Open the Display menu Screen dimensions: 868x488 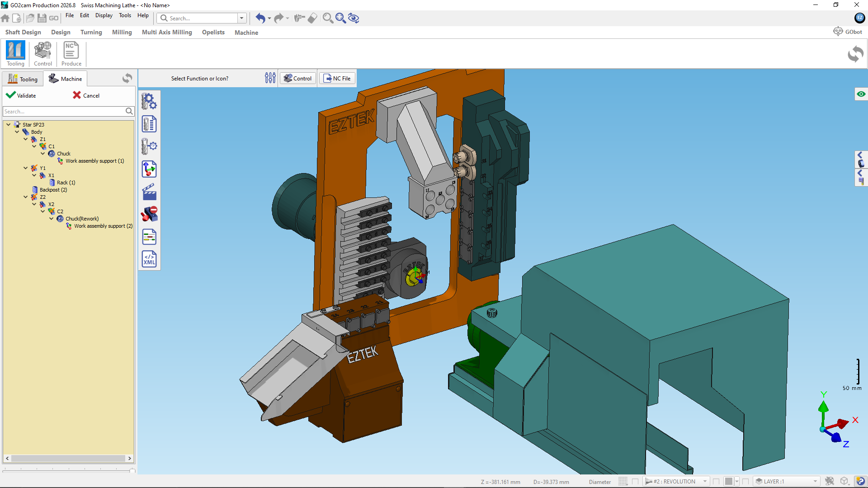[104, 15]
